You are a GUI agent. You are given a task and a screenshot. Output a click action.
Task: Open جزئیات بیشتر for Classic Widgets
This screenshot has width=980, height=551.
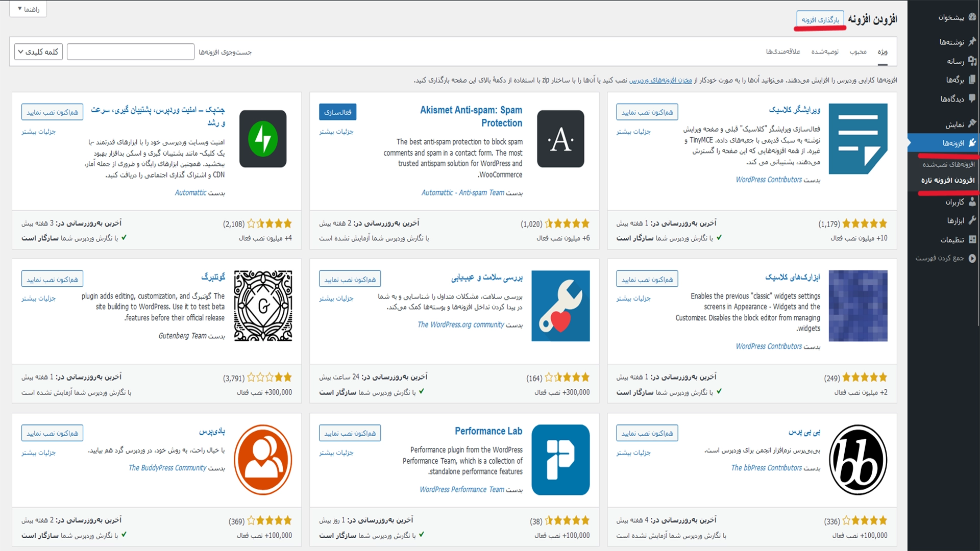(x=633, y=298)
